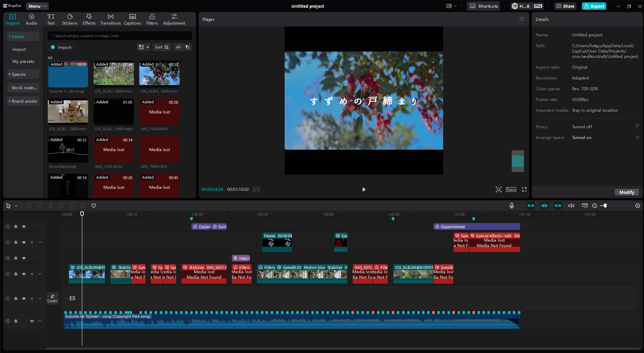The height and width of the screenshot is (353, 644).
Task: Click the timeline zoom-out minus icon
Action: click(595, 206)
